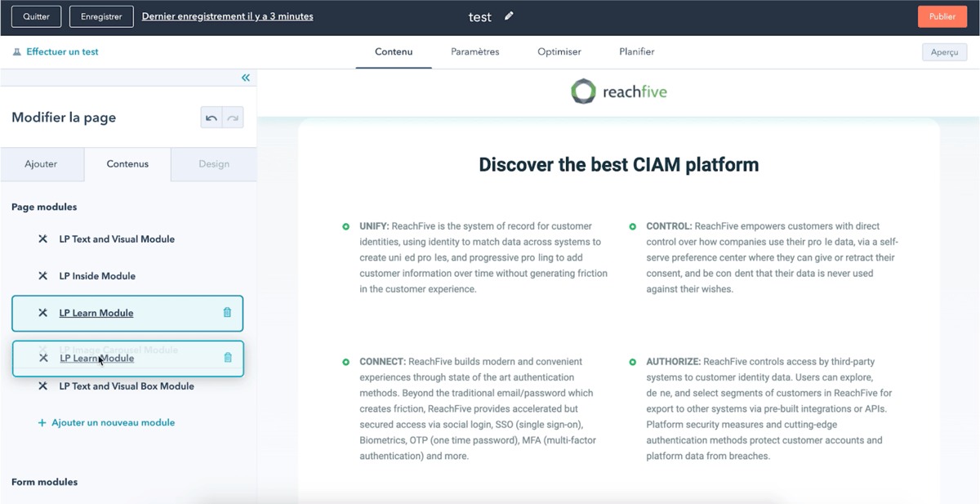Remove the LP Text and Visual Box Module
This screenshot has width=980, height=504.
42,386
